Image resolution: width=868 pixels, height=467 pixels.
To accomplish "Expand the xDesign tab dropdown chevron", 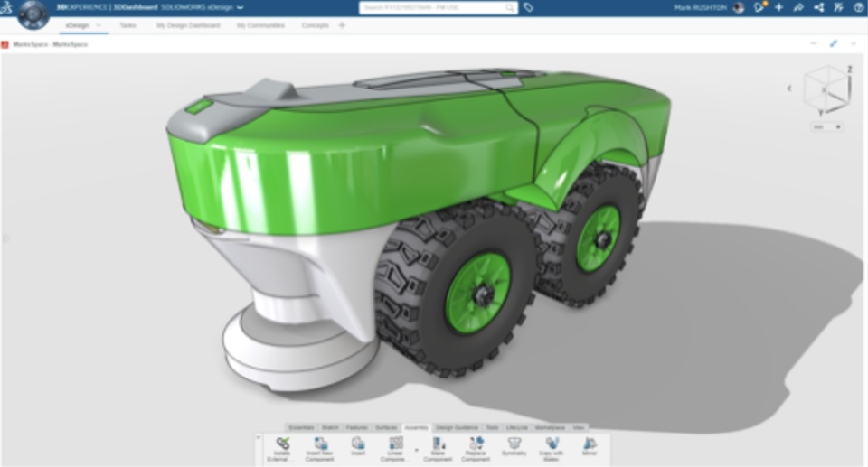I will 99,25.
